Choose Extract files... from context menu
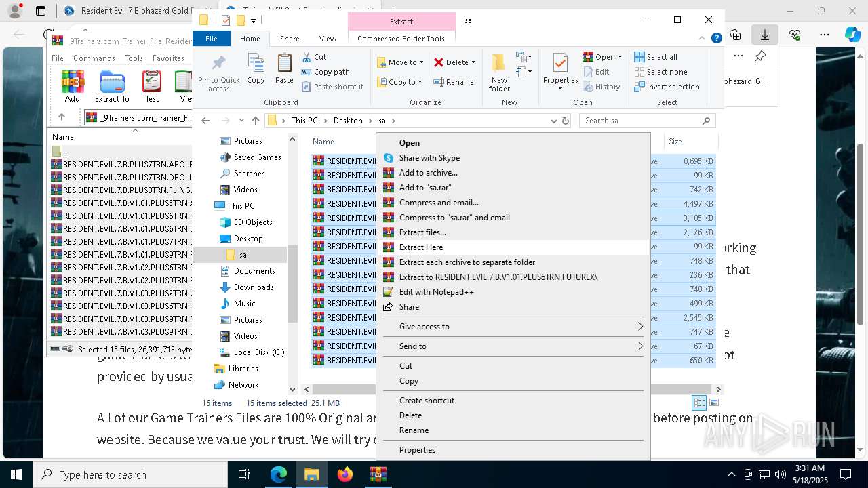The height and width of the screenshot is (488, 868). [x=513, y=232]
